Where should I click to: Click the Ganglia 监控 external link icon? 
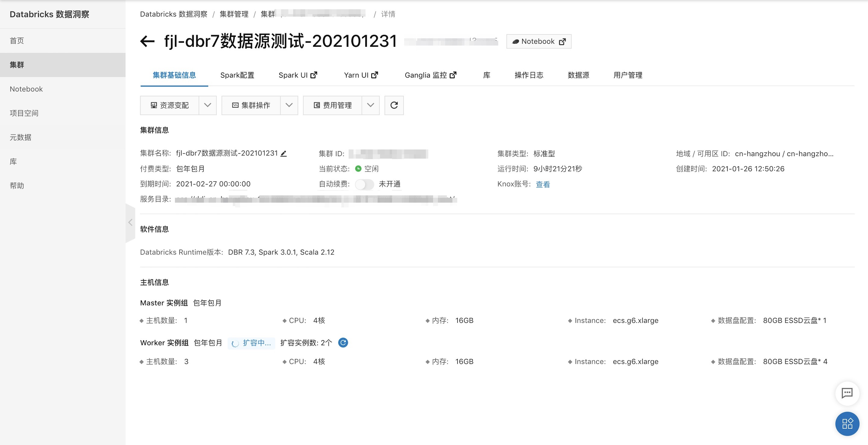point(453,75)
